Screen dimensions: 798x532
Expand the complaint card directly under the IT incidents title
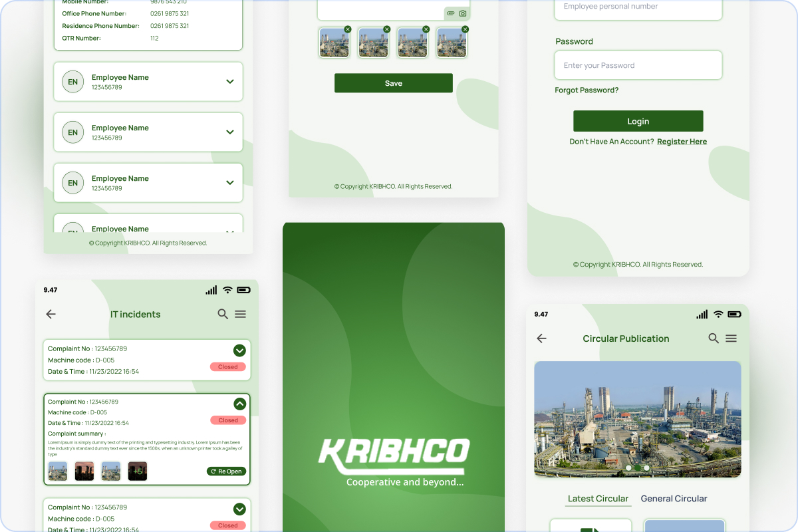click(x=240, y=350)
